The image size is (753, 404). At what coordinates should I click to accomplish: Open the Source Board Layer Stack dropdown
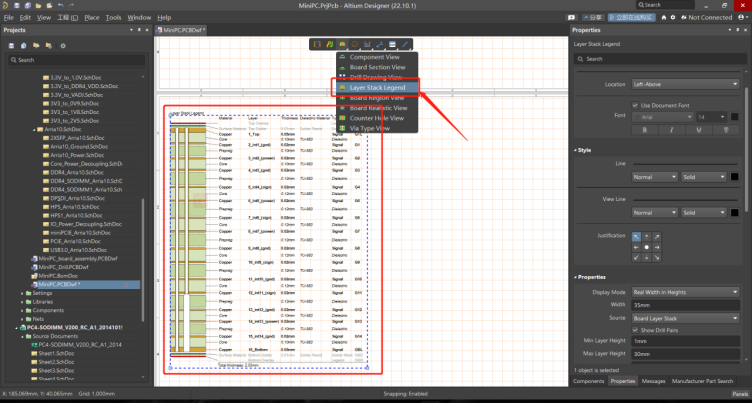coord(685,317)
